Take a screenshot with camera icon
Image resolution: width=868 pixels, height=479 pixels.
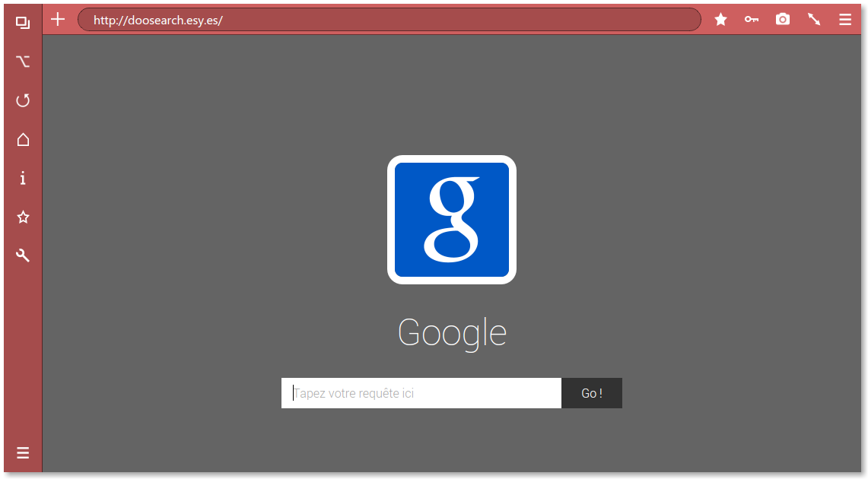(783, 19)
